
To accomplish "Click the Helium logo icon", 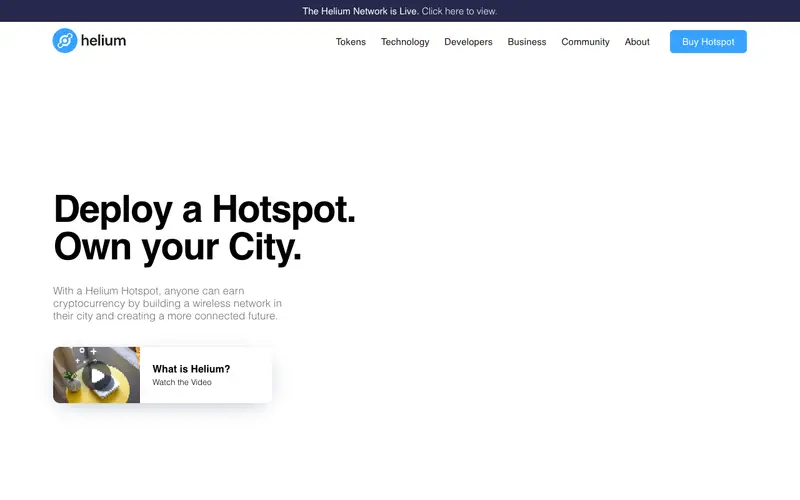I will (x=65, y=40).
